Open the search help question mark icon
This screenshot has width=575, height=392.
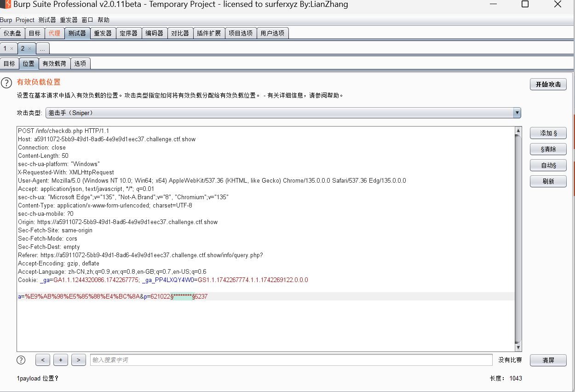pyautogui.click(x=21, y=360)
